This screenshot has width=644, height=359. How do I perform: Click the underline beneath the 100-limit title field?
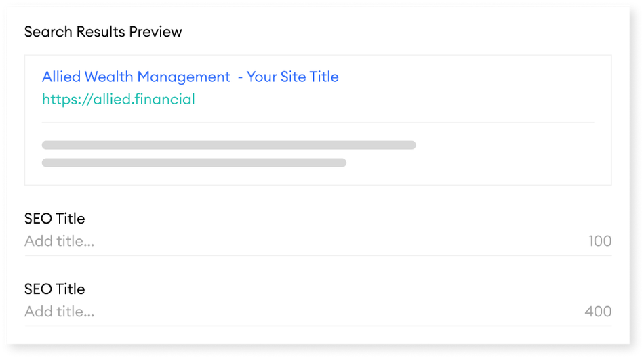(318, 255)
